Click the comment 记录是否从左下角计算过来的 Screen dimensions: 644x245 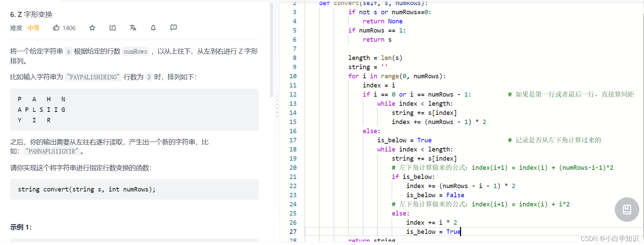coord(554,140)
